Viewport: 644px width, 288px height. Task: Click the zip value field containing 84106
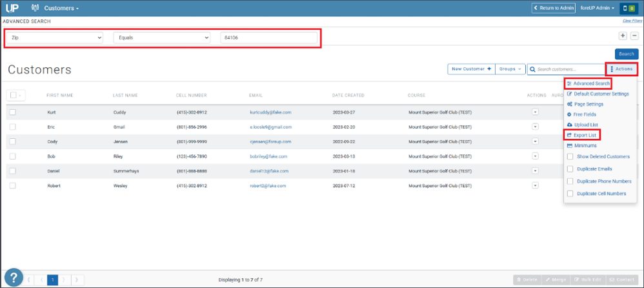(x=269, y=38)
